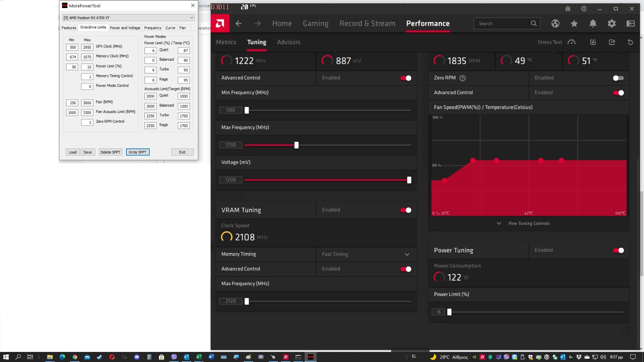
Task: Click Load button in MorePowerTool
Action: point(72,152)
